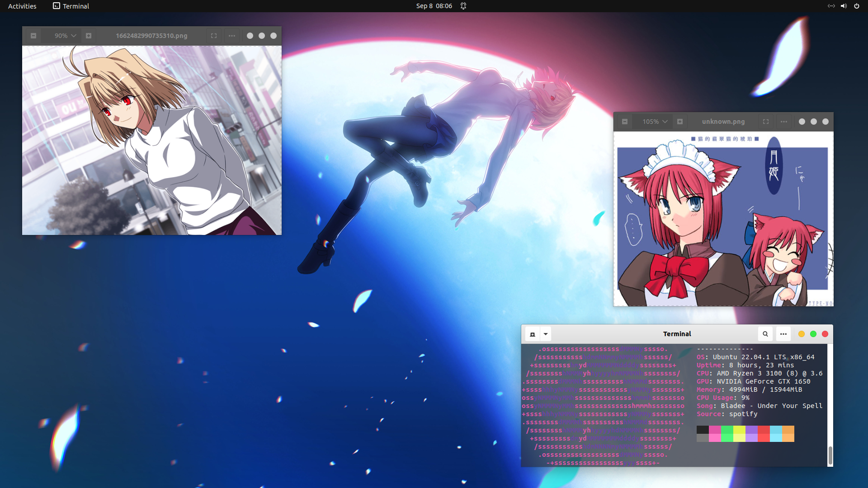The width and height of the screenshot is (868, 488).
Task: Close the unknown.png viewer with last dot
Action: click(x=826, y=122)
